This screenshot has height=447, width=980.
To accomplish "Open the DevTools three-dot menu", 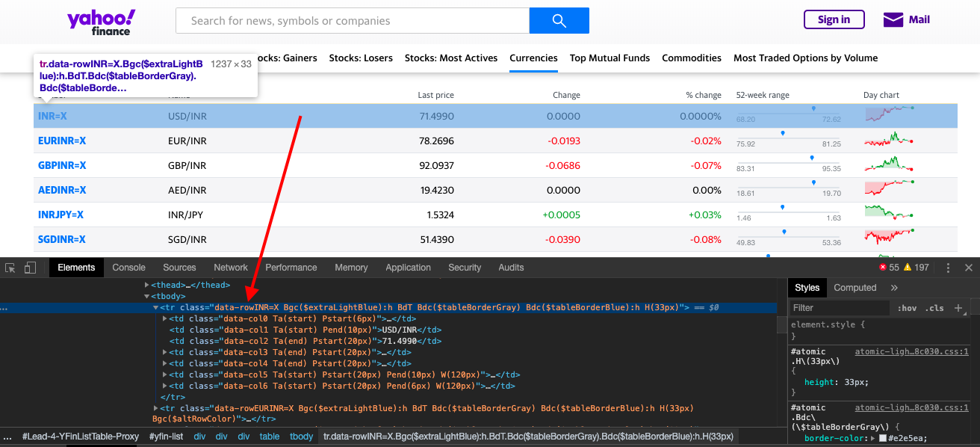I will (x=949, y=267).
